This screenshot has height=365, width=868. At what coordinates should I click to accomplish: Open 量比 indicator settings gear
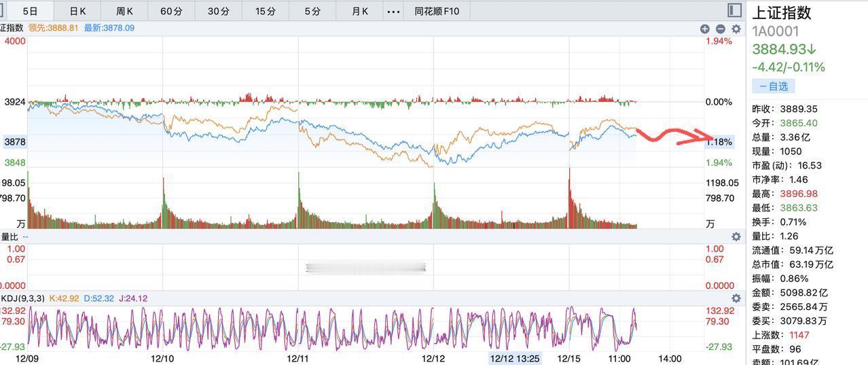[x=736, y=237]
